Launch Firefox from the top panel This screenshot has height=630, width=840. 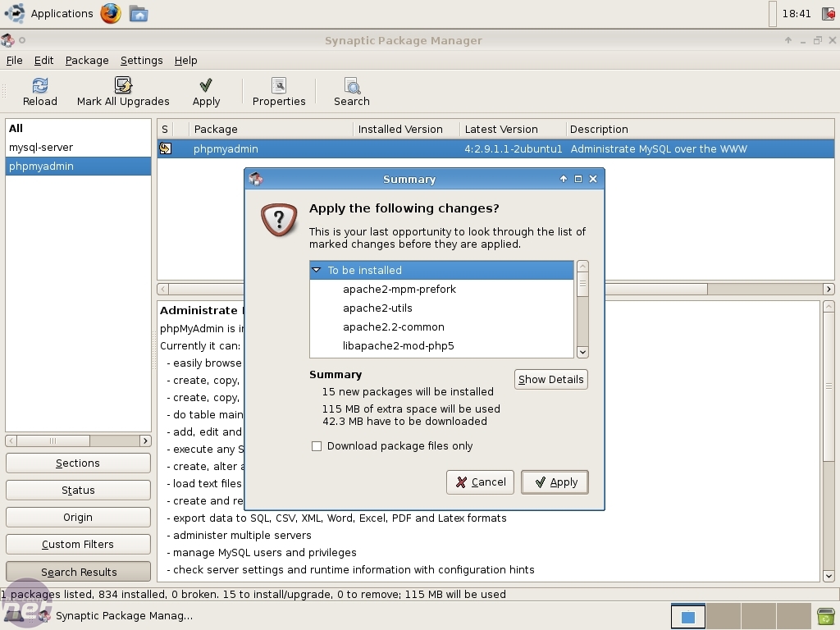(111, 13)
